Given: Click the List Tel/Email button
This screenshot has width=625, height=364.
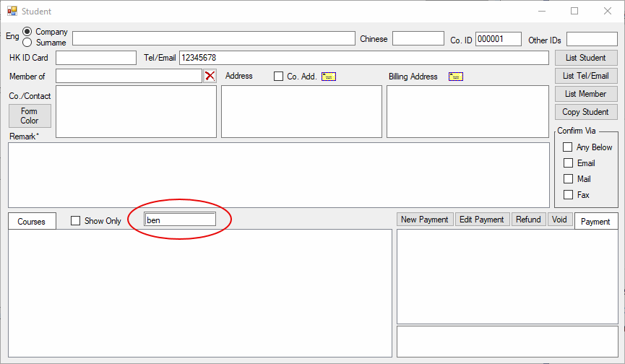Looking at the screenshot, I should (586, 76).
